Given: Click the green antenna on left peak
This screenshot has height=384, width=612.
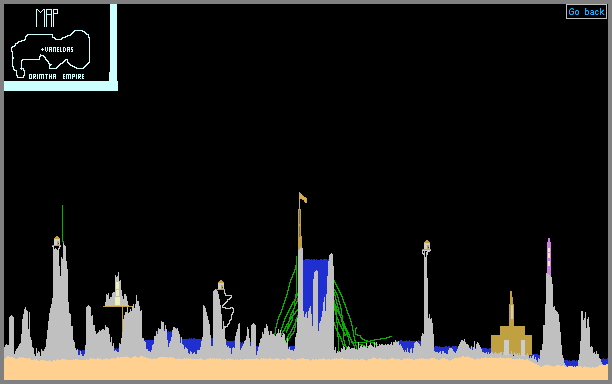Looking at the screenshot, I should 62,224.
